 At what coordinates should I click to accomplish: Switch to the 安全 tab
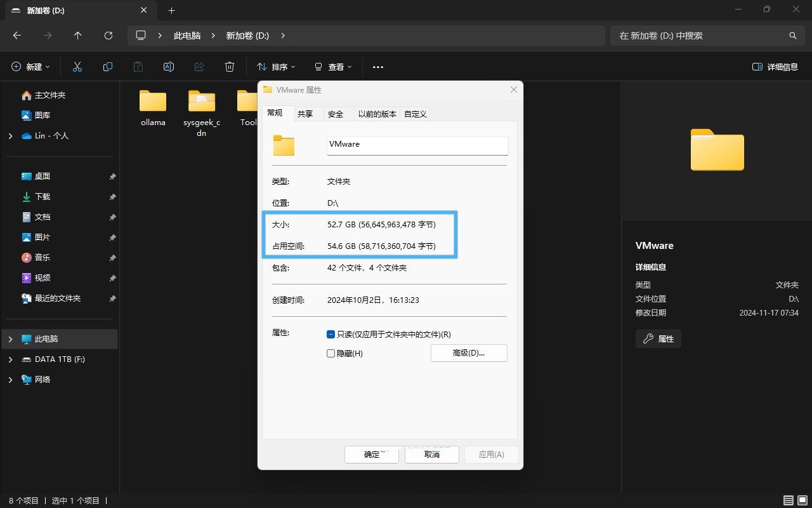pyautogui.click(x=336, y=114)
